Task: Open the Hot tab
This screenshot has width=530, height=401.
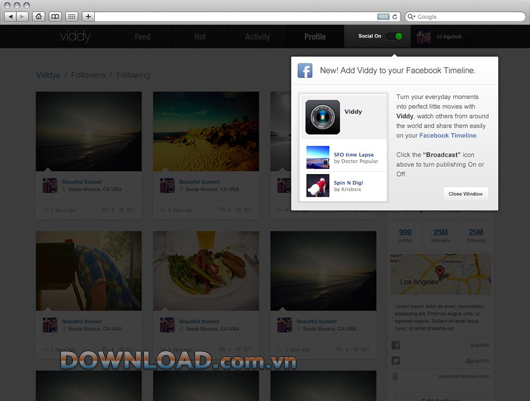Action: pyautogui.click(x=200, y=37)
